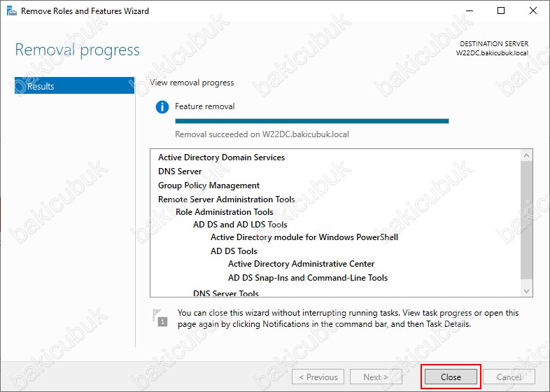Image resolution: width=550 pixels, height=392 pixels.
Task: Select Active Directory module for Windows PowerShell
Action: coord(304,237)
